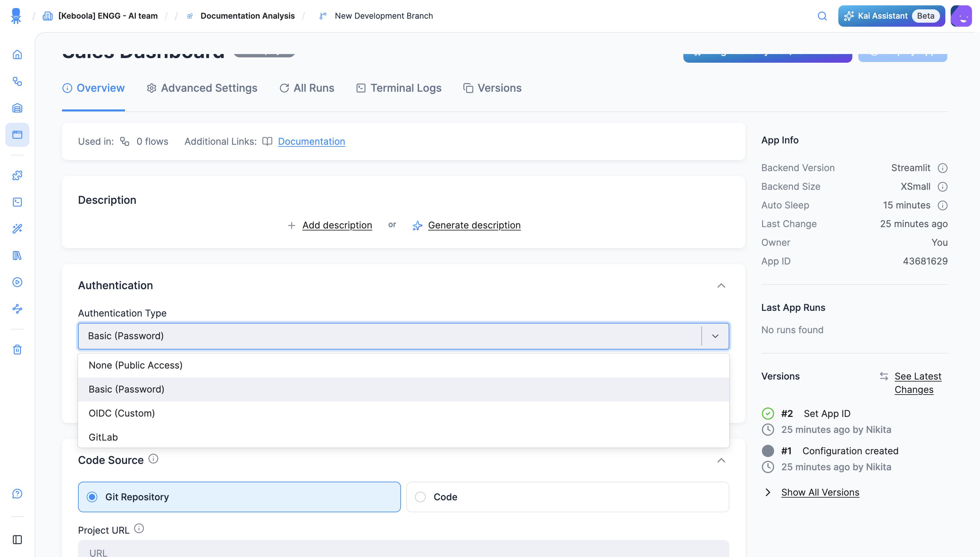The height and width of the screenshot is (557, 980).
Task: Open the Flows sidebar icon
Action: [17, 81]
